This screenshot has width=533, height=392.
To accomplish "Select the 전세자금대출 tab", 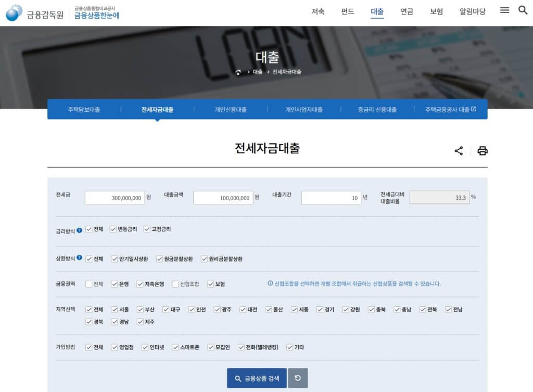I will point(157,109).
